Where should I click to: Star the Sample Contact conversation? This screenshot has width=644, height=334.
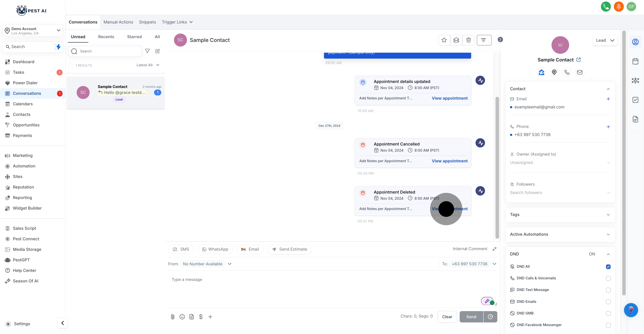(x=444, y=40)
